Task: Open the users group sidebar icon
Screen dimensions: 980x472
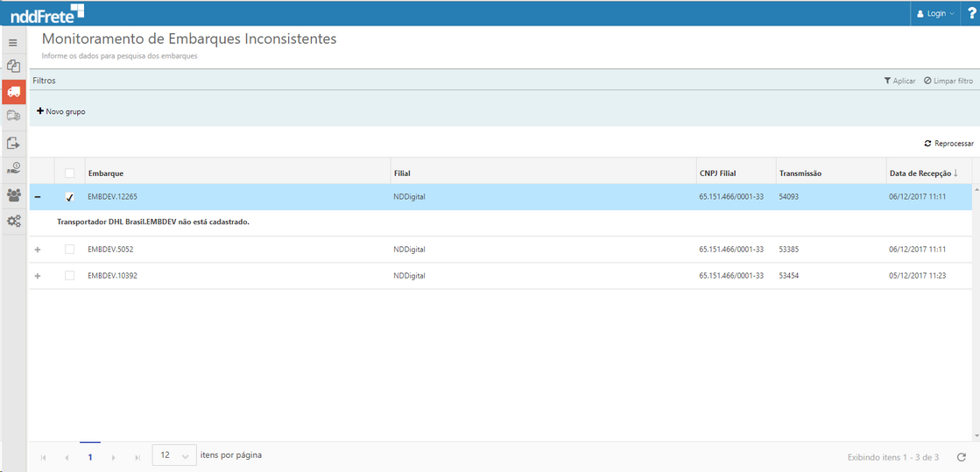Action: [x=13, y=195]
